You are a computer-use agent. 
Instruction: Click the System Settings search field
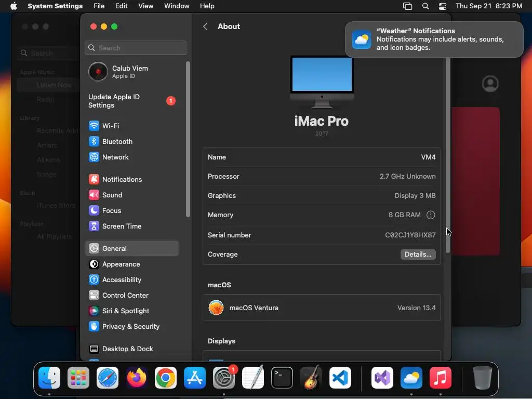[x=136, y=48]
